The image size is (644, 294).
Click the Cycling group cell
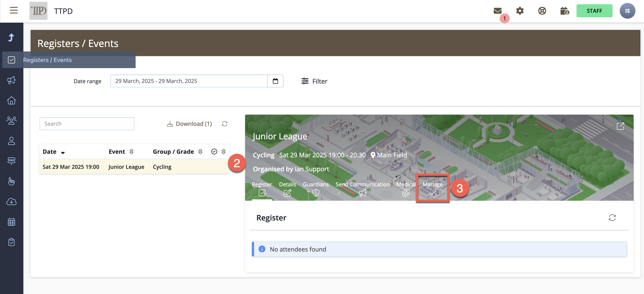[x=162, y=167]
